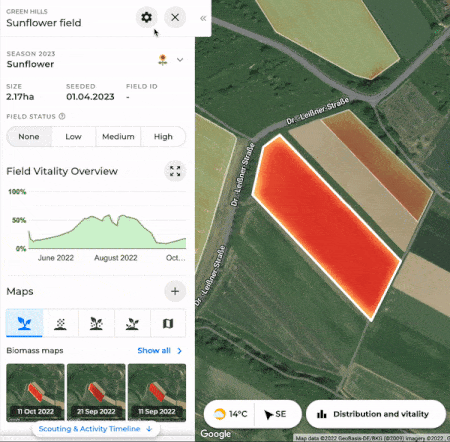Open the seeding map icon tab
The height and width of the screenshot is (442, 450).
click(60, 323)
